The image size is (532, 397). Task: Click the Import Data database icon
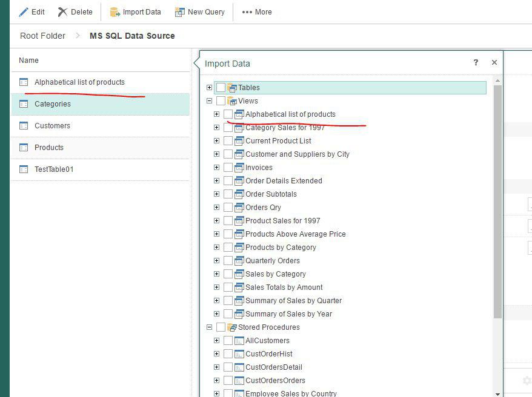coord(115,12)
